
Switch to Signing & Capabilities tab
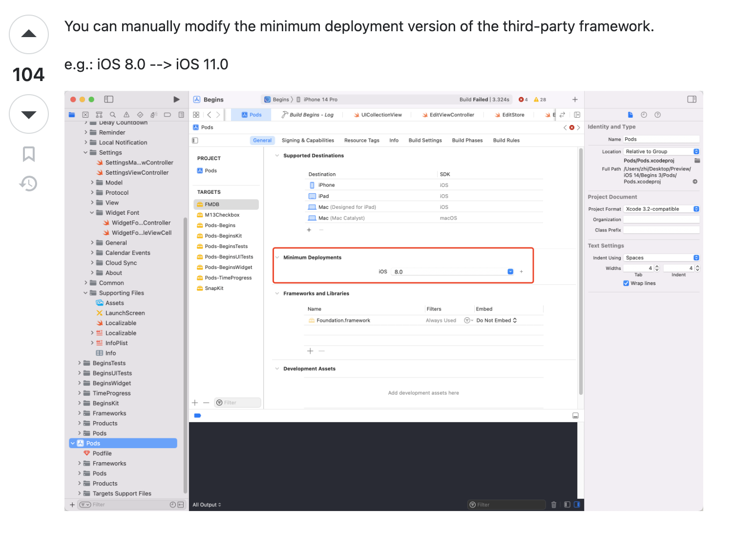[x=308, y=141]
